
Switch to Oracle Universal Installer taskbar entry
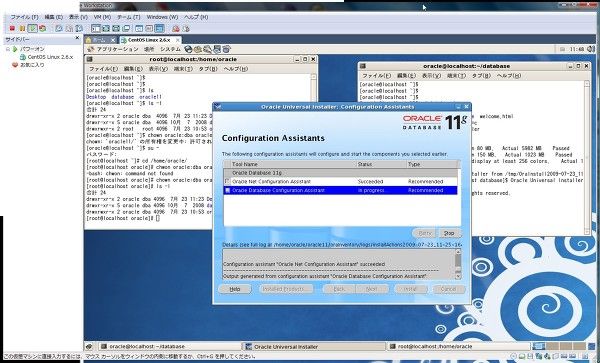[314, 347]
